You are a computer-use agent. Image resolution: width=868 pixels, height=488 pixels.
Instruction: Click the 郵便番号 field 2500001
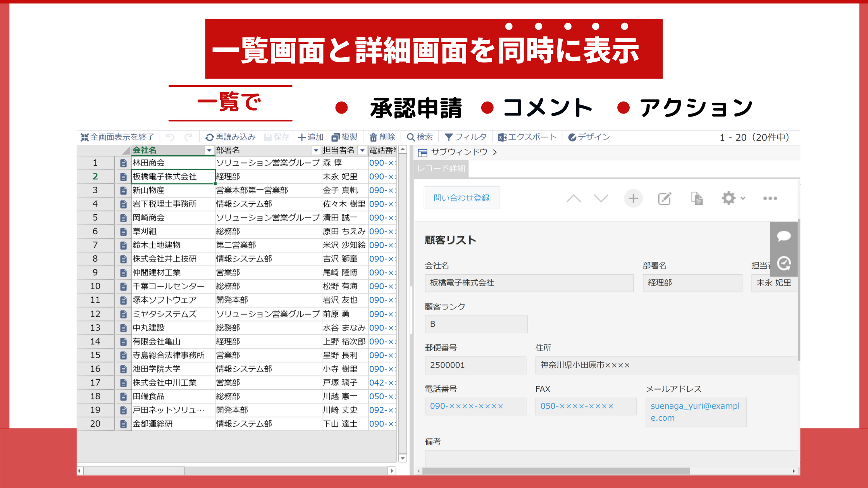(x=475, y=365)
